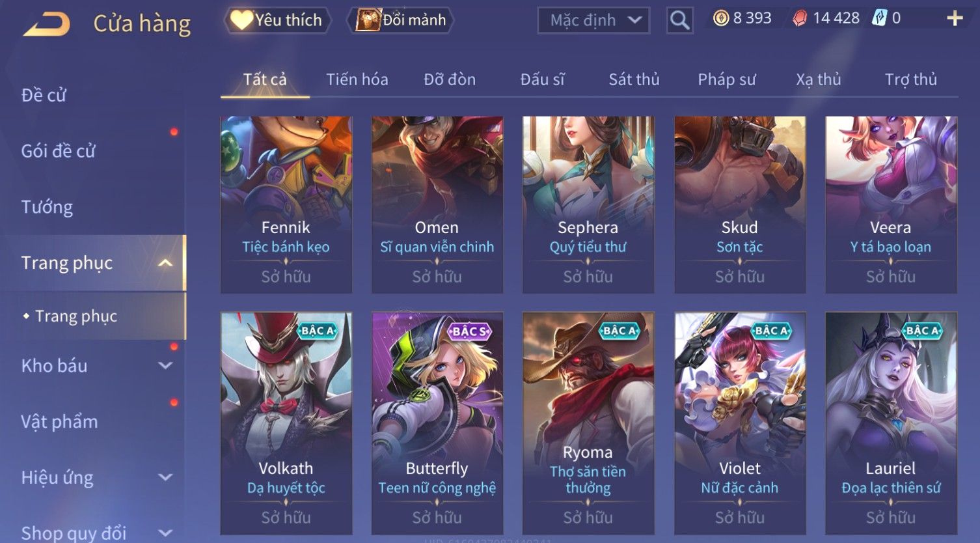Select the Butterfly Teen nữ công nghệ skin
The image size is (980, 543).
pyautogui.click(x=437, y=423)
